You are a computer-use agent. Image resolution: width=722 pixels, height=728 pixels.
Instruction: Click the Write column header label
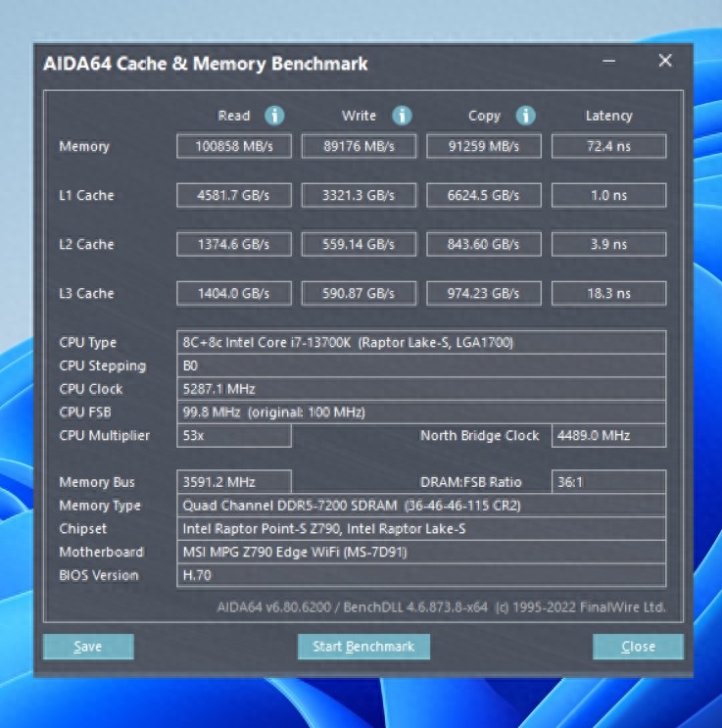[x=359, y=116]
